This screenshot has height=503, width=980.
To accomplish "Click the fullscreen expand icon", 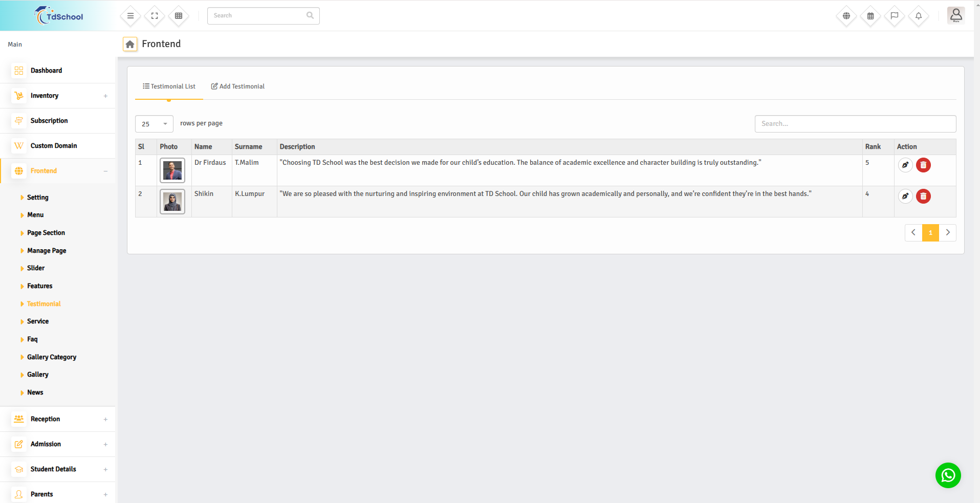I will pyautogui.click(x=155, y=16).
